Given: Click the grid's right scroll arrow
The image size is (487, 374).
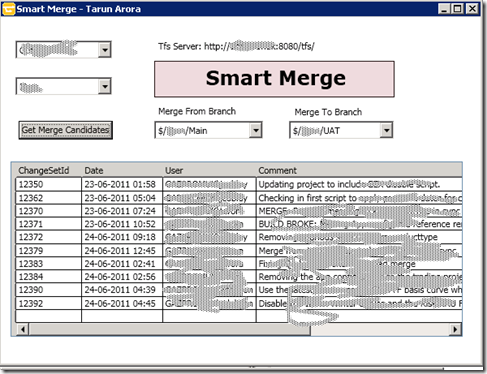Looking at the screenshot, I should [455, 329].
